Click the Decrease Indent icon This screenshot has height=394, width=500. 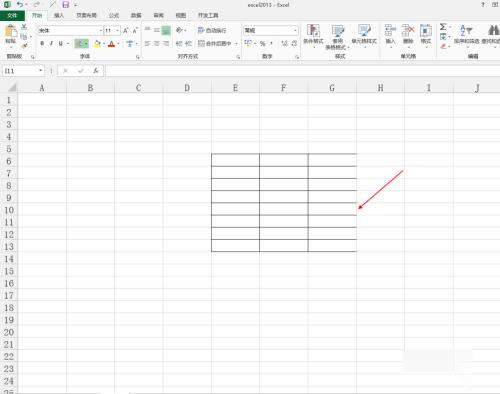179,43
